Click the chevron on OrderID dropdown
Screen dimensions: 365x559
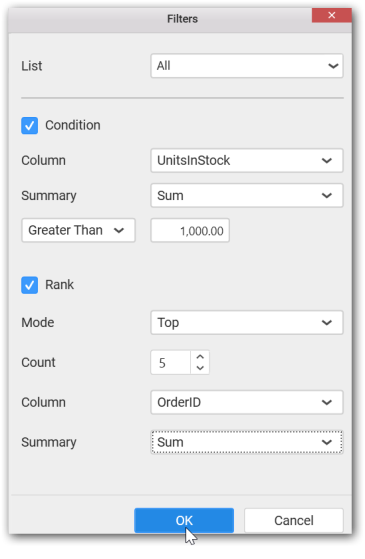pyautogui.click(x=327, y=402)
